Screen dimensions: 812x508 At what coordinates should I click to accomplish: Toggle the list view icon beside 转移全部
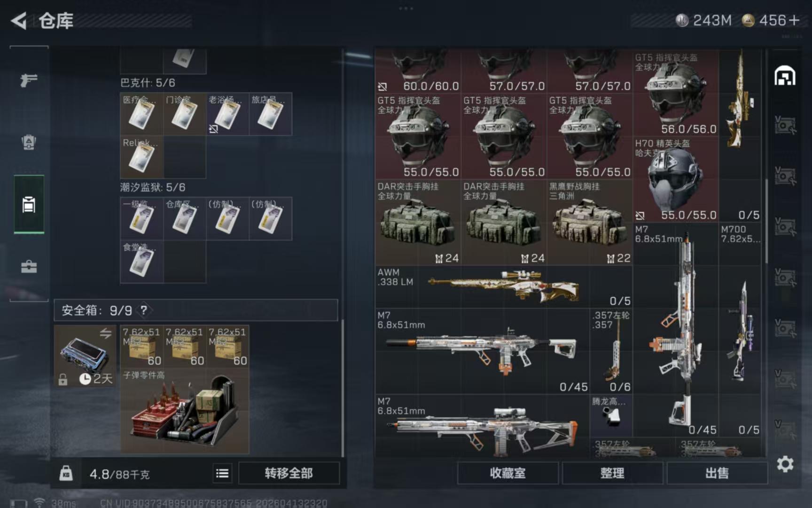point(222,473)
